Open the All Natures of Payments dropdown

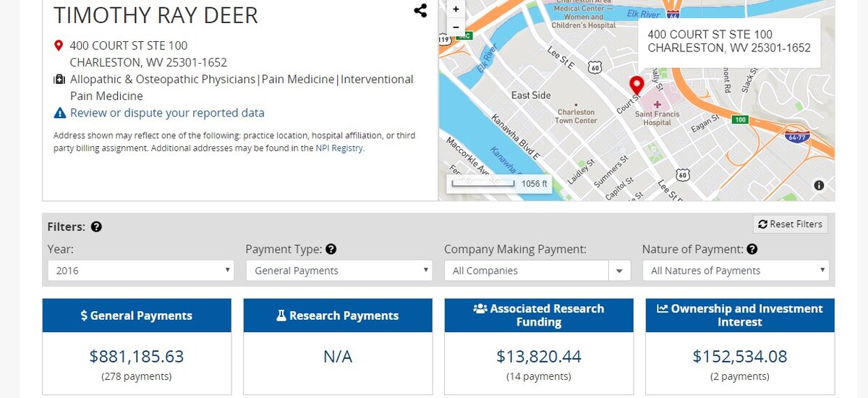coord(736,271)
